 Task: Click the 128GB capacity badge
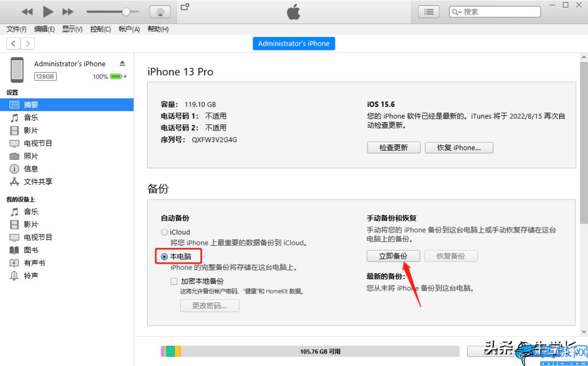tap(45, 77)
